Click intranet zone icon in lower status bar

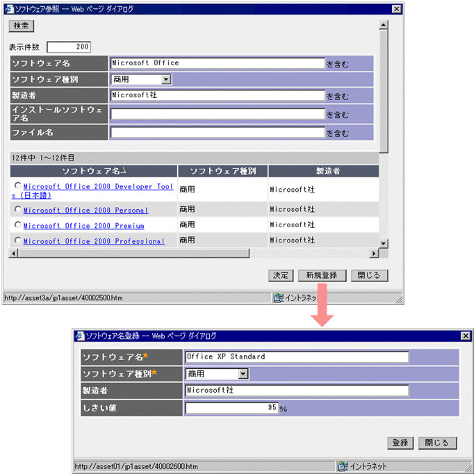tap(343, 466)
